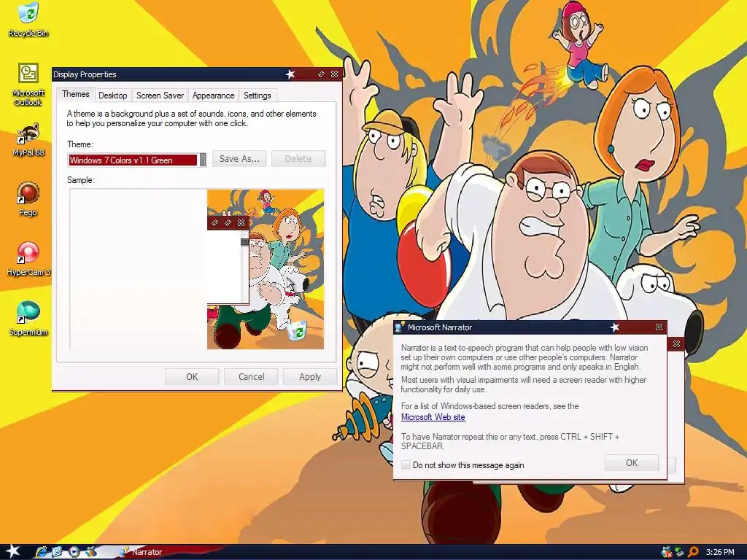Viewport: 747px width, 560px height.
Task: Launch Supermium desktop shortcut
Action: click(28, 319)
